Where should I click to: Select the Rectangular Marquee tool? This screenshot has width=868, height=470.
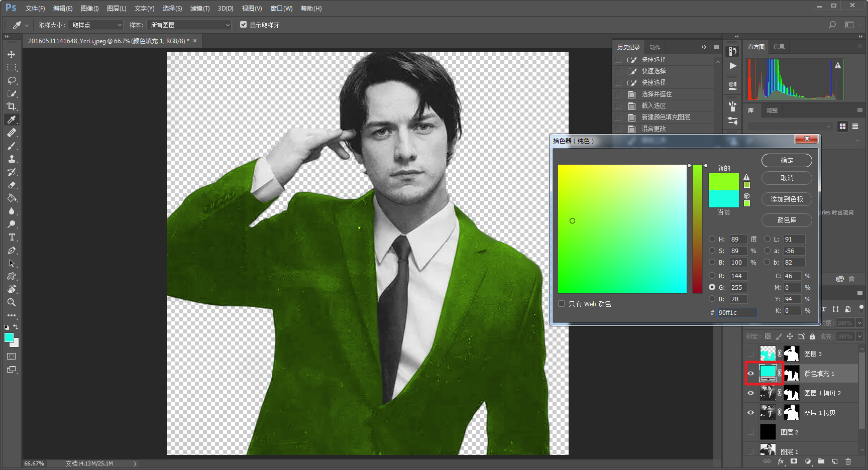11,67
